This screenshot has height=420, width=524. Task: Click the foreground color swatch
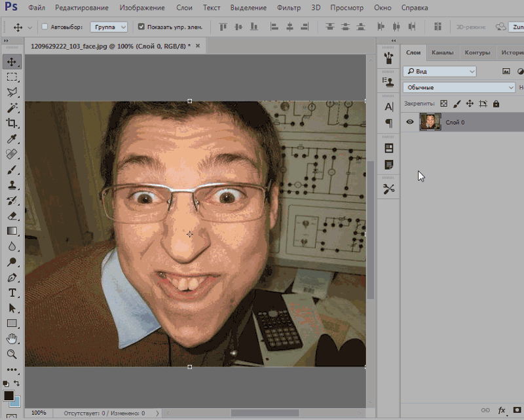click(9, 396)
